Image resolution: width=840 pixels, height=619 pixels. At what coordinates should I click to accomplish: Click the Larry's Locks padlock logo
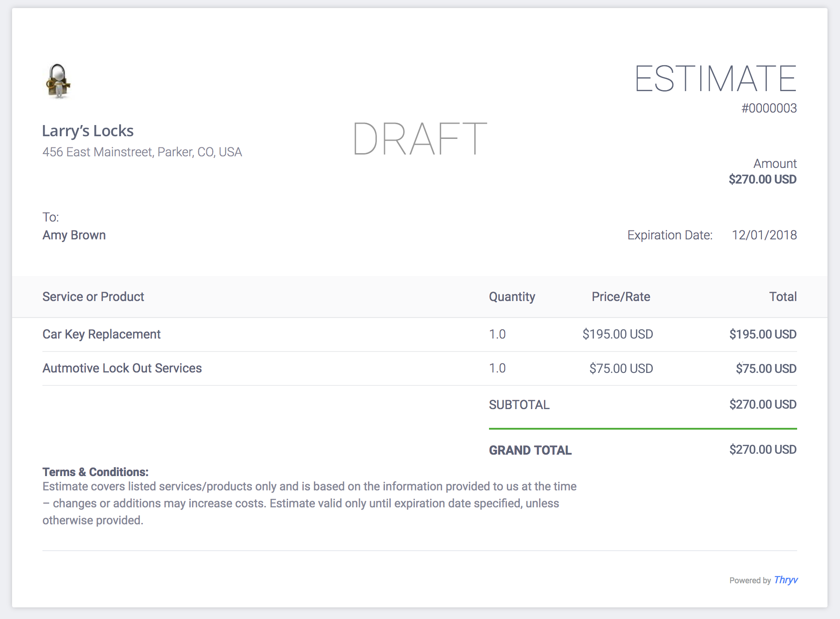tap(58, 81)
